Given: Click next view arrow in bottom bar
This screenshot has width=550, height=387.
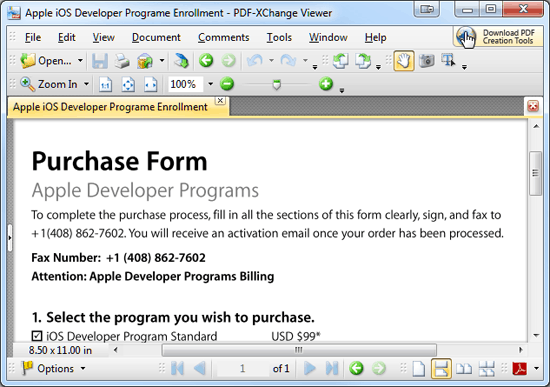Looking at the screenshot, I should pyautogui.click(x=378, y=368).
